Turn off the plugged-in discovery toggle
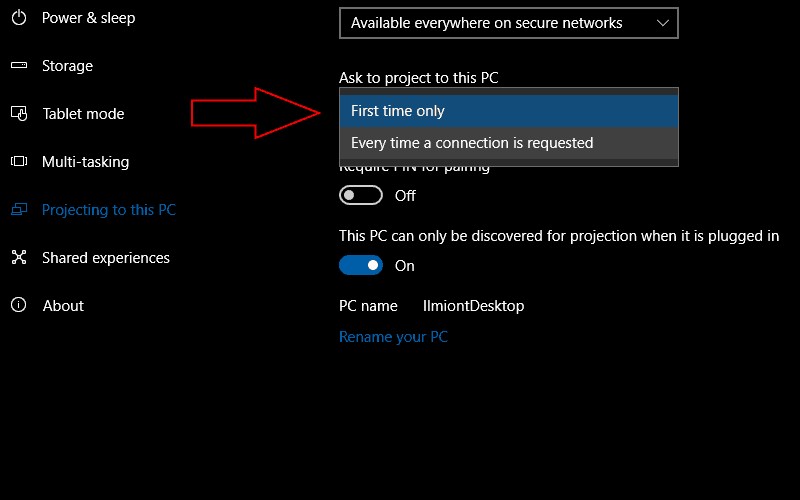800x500 pixels. point(361,265)
